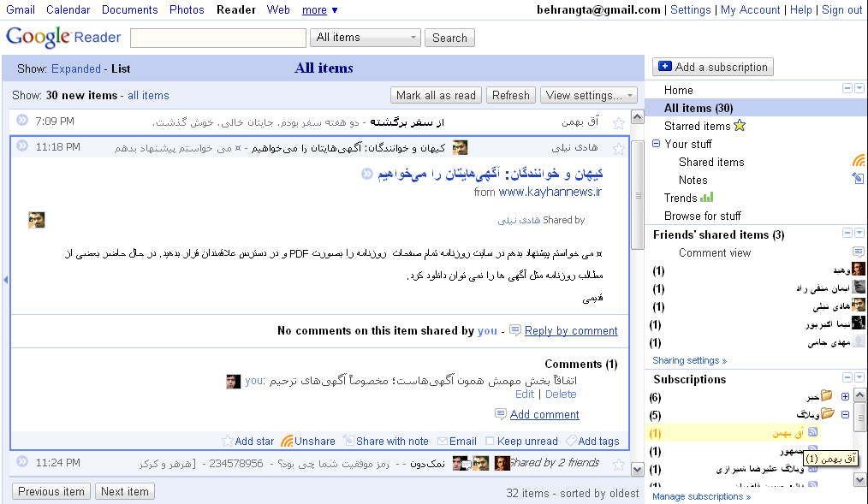Expand the خبر folder with the plus button
This screenshot has height=504, width=868.
(844, 395)
